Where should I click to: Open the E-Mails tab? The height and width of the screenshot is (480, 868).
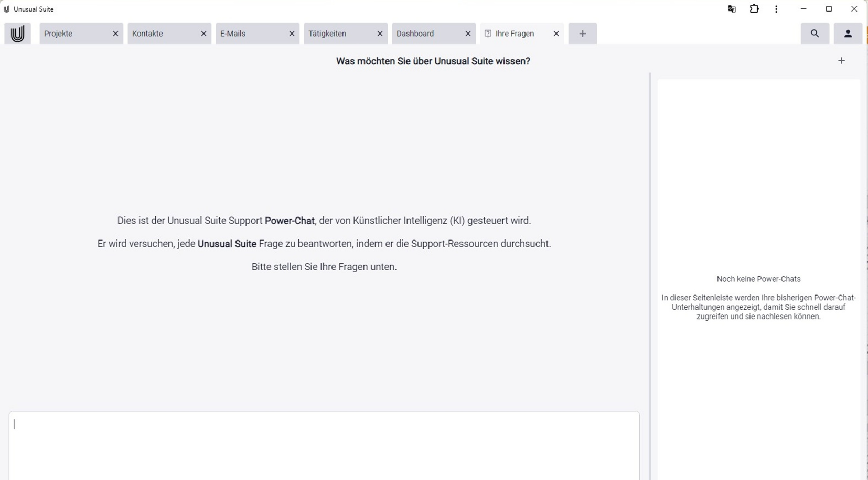[x=250, y=34]
